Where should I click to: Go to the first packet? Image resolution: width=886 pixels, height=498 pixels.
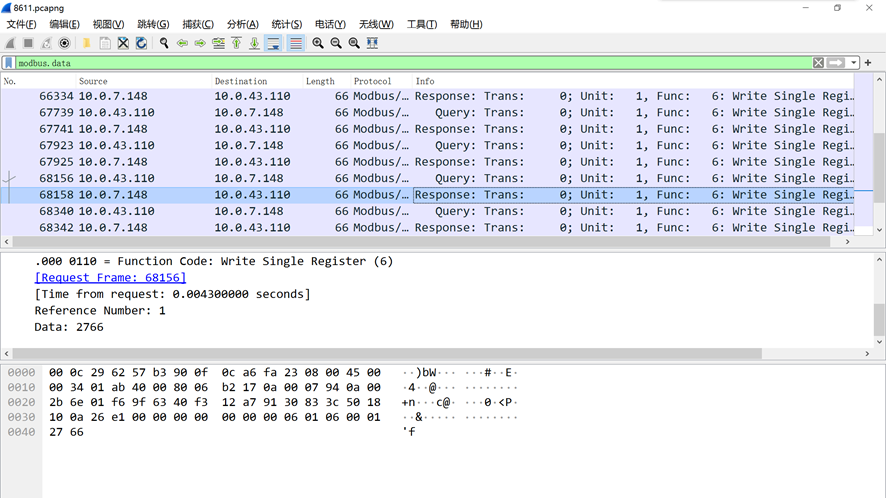(x=236, y=43)
